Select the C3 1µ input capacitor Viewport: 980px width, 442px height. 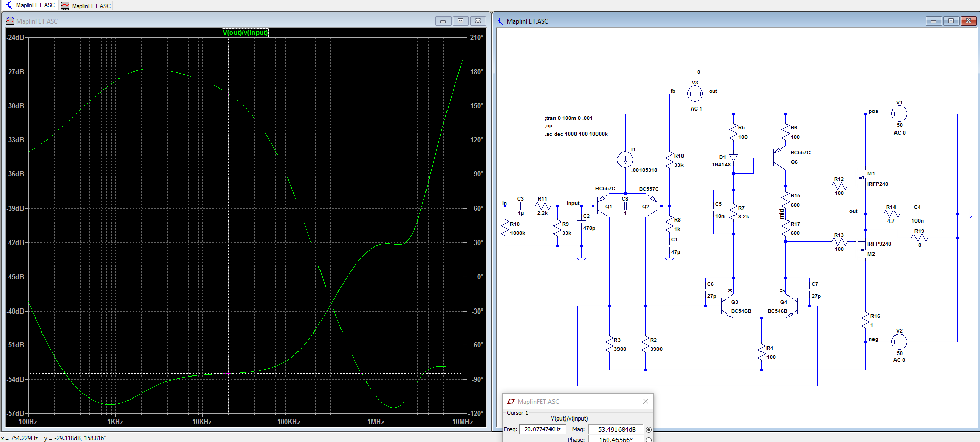pos(521,206)
